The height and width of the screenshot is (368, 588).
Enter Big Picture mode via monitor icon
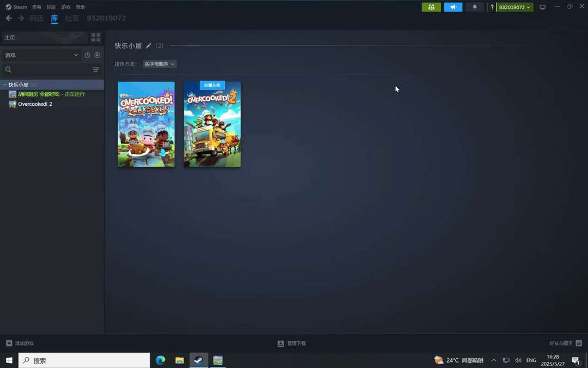[542, 7]
